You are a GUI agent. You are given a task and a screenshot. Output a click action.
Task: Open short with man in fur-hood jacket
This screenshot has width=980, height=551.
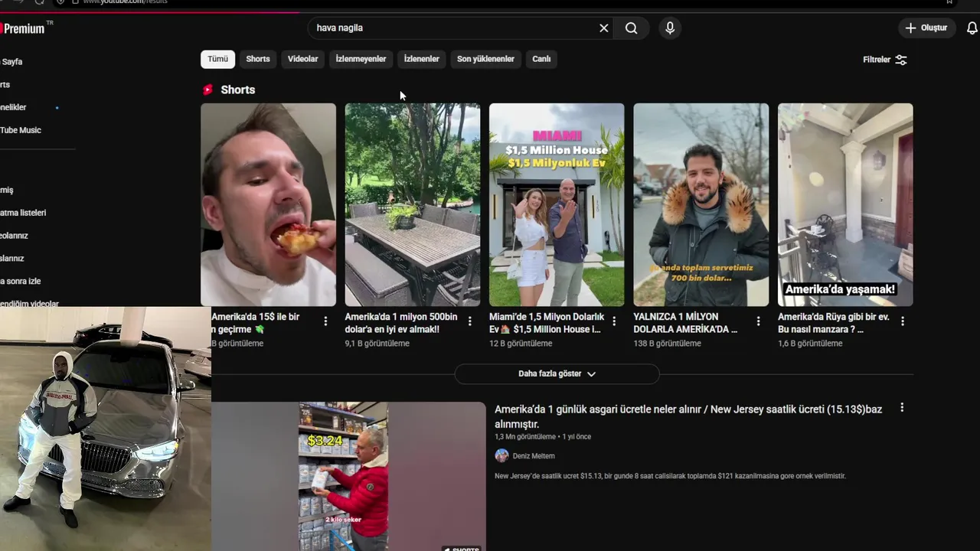point(701,204)
